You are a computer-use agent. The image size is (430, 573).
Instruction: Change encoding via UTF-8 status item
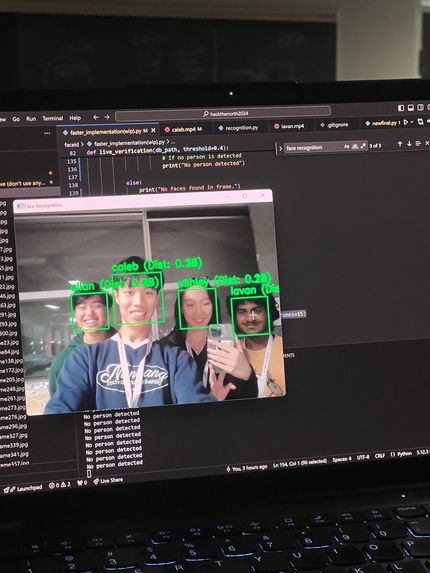click(363, 457)
